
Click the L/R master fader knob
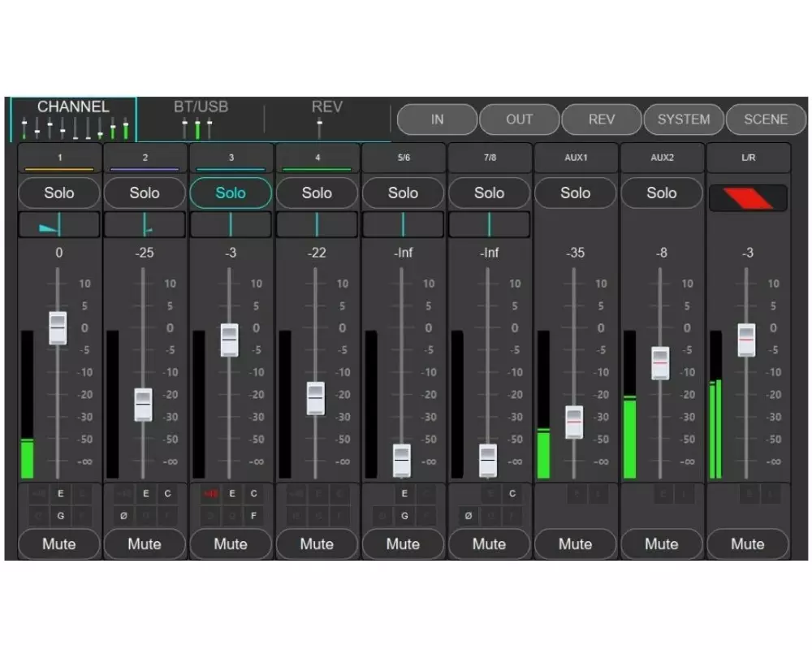pyautogui.click(x=747, y=340)
